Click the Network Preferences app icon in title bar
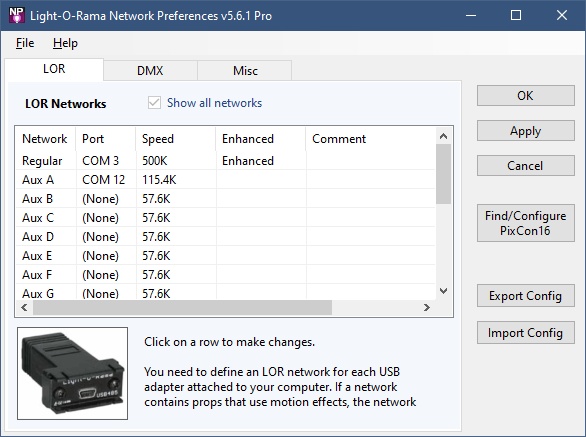 16,15
